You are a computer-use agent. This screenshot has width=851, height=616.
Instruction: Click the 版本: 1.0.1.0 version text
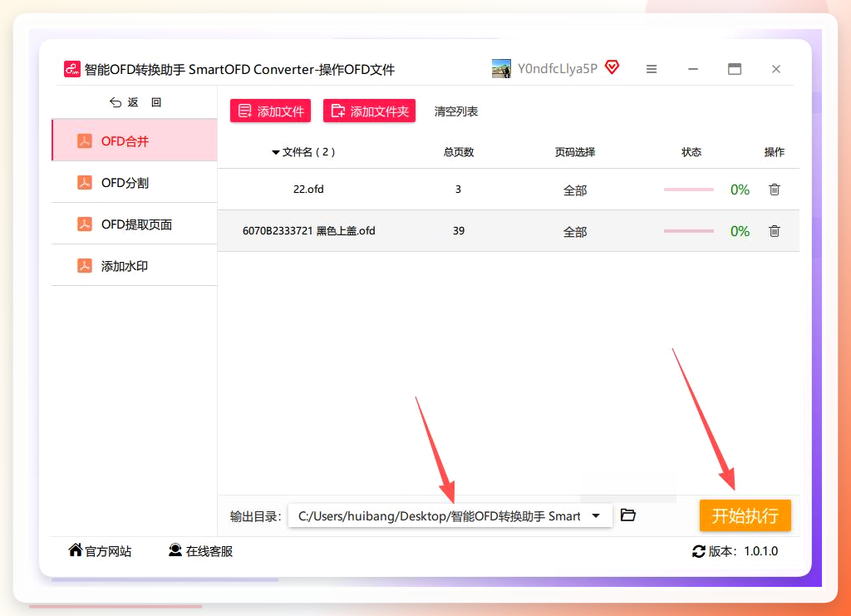743,551
